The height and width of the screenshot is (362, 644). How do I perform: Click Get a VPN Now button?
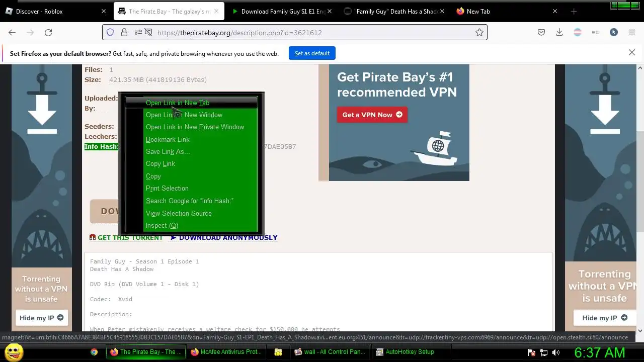[372, 115]
